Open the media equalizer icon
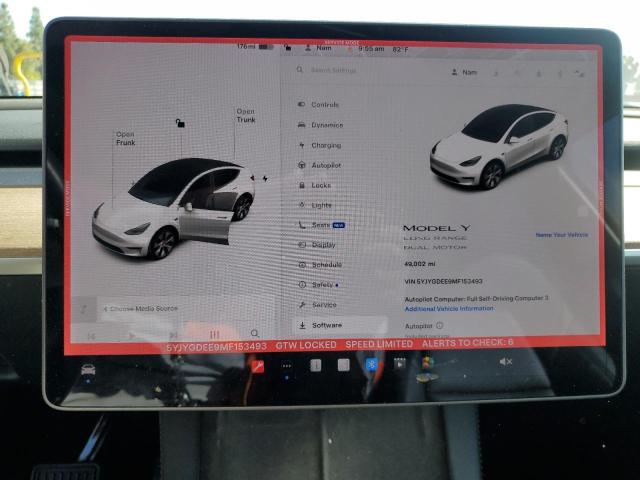 [x=214, y=335]
